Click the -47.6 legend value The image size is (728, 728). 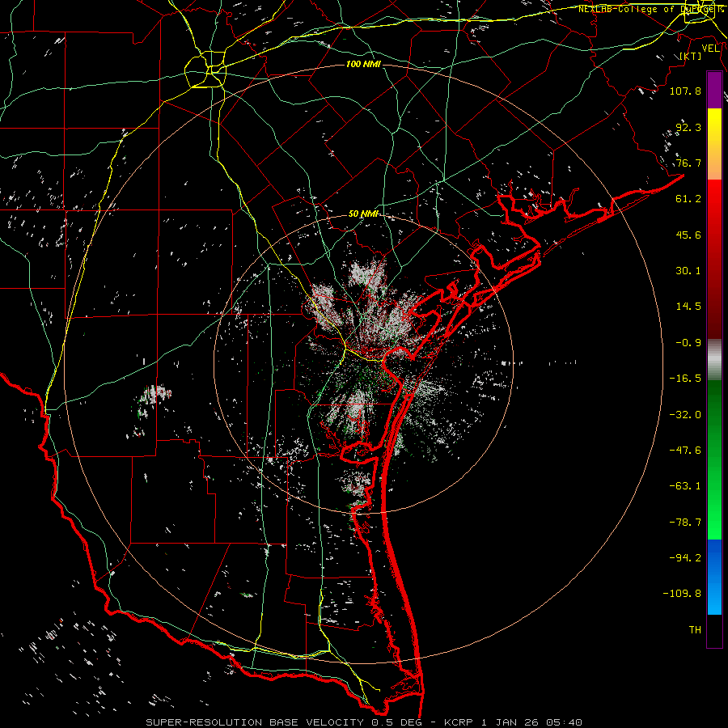click(685, 451)
